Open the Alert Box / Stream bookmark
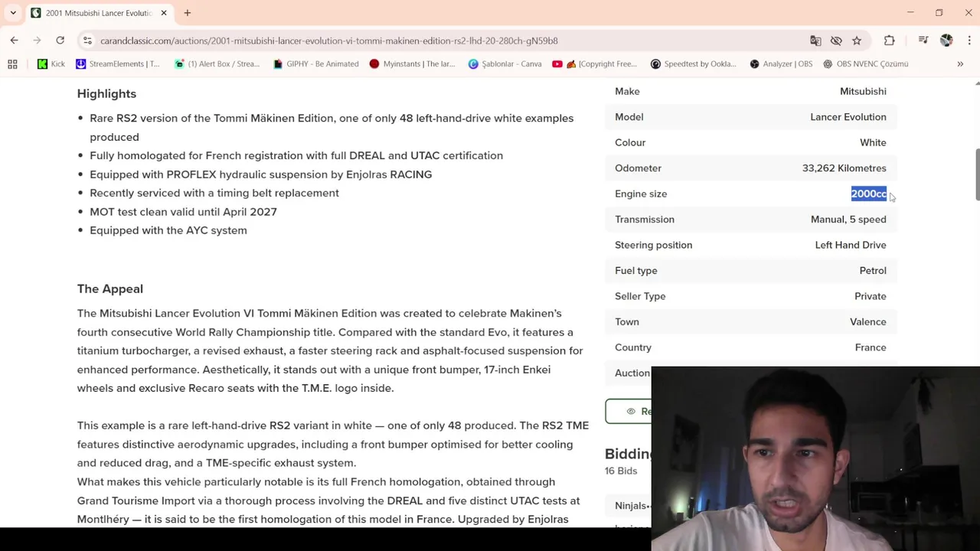Screen dimensions: 980x551 [217, 64]
